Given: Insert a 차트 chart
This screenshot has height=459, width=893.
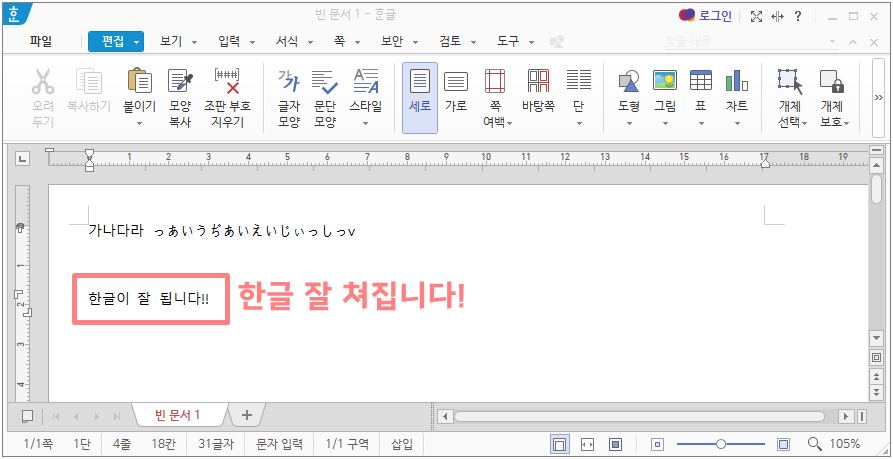Looking at the screenshot, I should (x=736, y=81).
